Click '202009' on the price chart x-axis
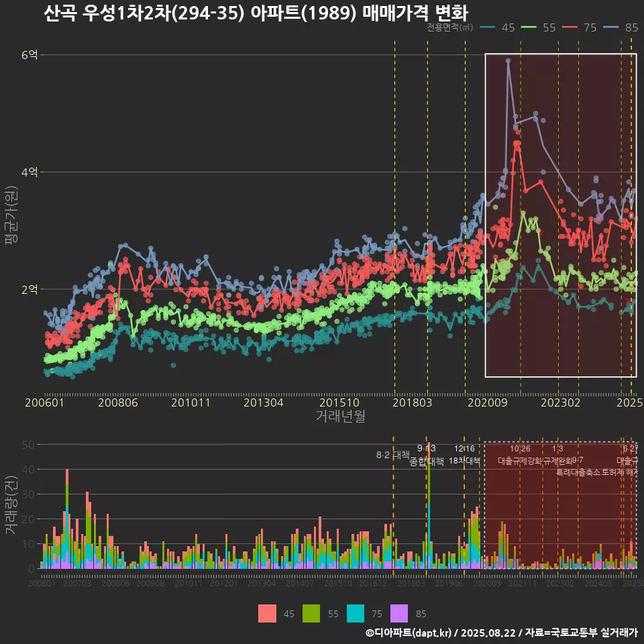Screen dimensions: 644x644 (488, 402)
